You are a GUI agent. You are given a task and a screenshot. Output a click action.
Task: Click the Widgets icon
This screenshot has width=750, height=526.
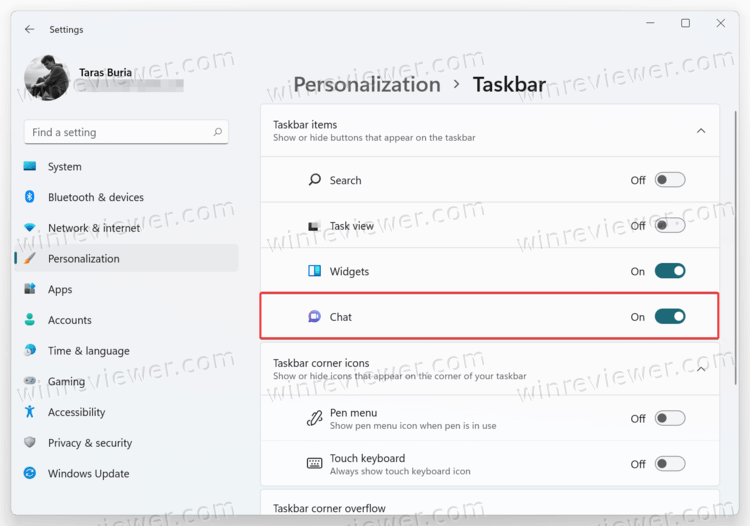coord(314,271)
